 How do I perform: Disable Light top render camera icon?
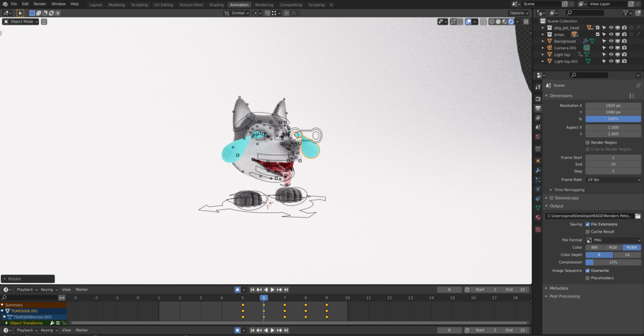pos(624,54)
